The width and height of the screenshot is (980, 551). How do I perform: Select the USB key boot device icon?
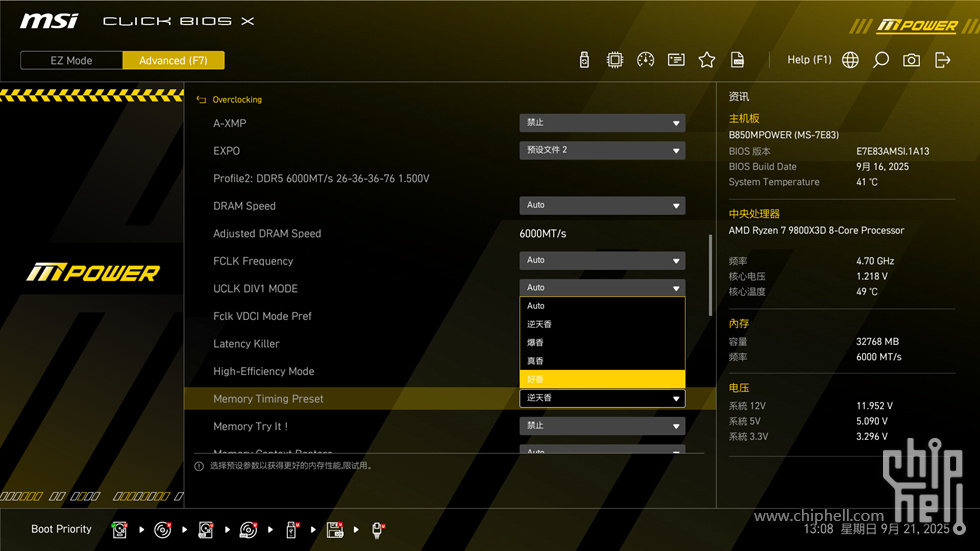point(291,530)
